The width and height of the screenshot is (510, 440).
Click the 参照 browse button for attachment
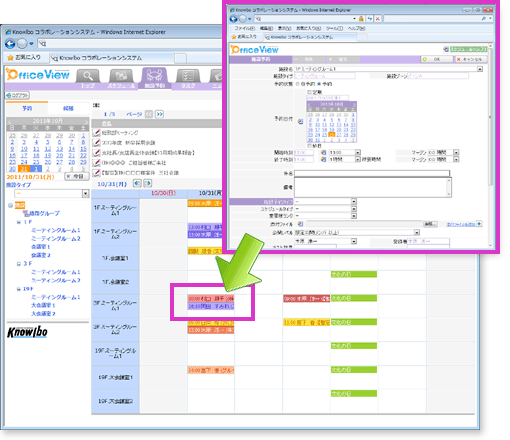pyautogui.click(x=430, y=224)
